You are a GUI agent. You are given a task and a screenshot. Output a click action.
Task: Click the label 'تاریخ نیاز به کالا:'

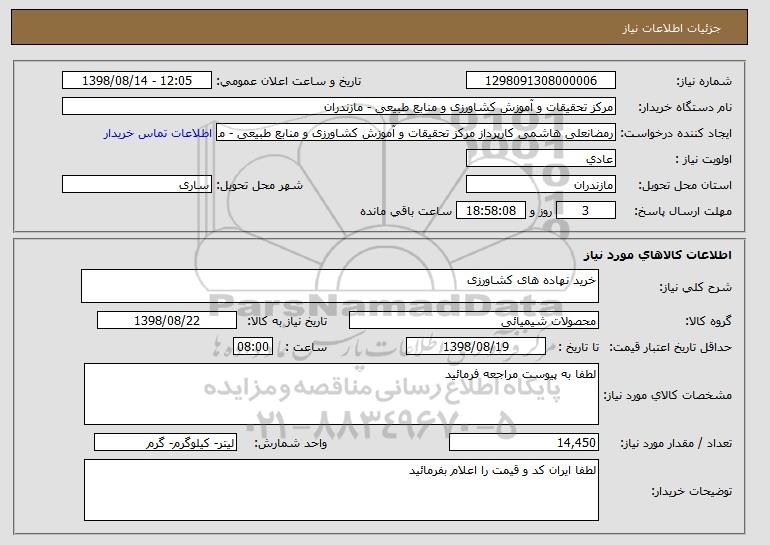[x=287, y=321]
